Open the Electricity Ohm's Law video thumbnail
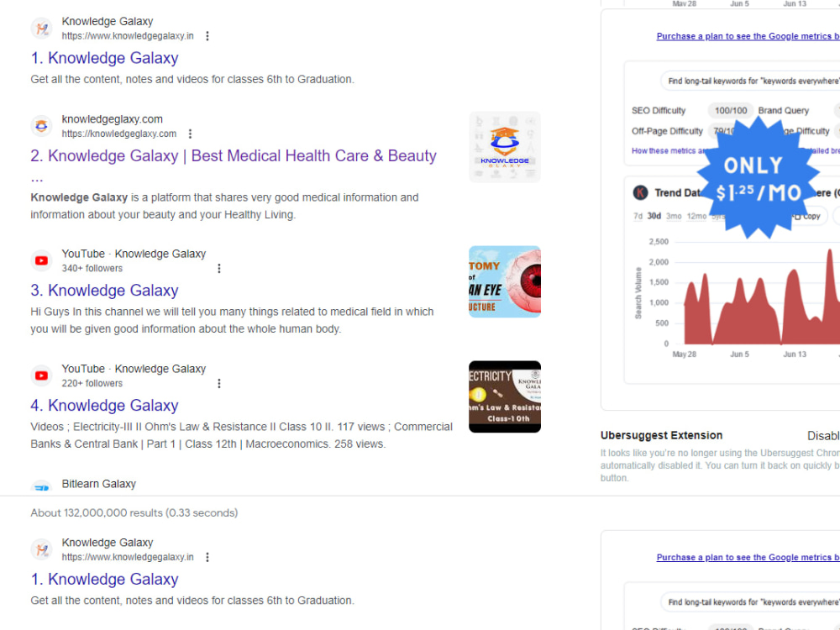Image resolution: width=840 pixels, height=630 pixels. [505, 397]
